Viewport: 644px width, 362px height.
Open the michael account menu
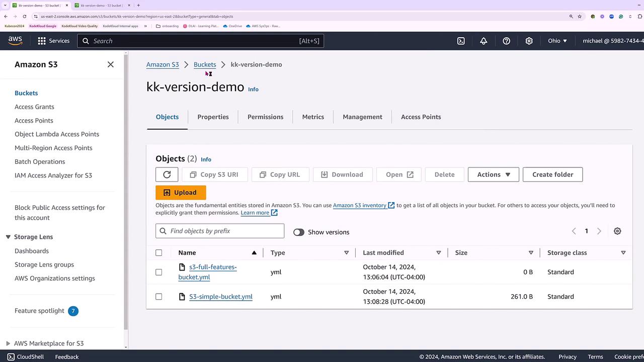[x=613, y=41]
